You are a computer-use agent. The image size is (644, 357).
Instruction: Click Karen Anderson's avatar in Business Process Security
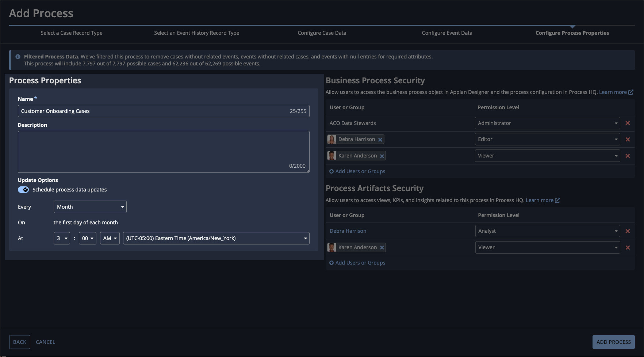click(332, 156)
